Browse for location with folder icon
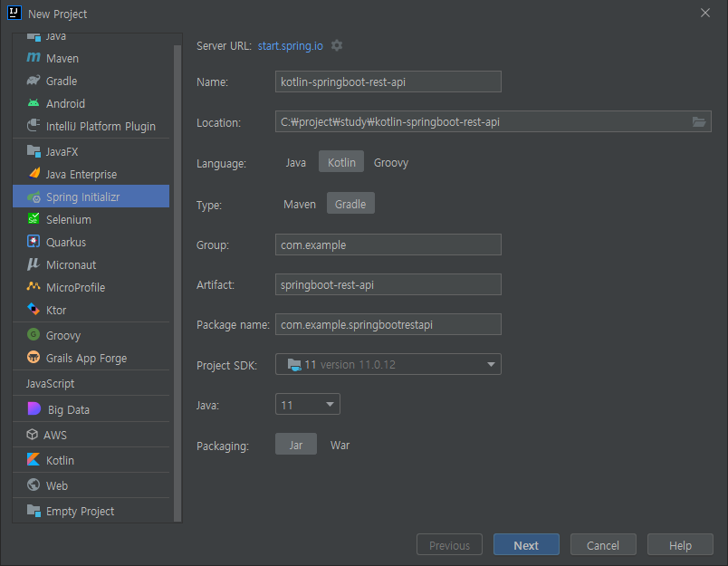The height and width of the screenshot is (566, 728). coord(699,121)
